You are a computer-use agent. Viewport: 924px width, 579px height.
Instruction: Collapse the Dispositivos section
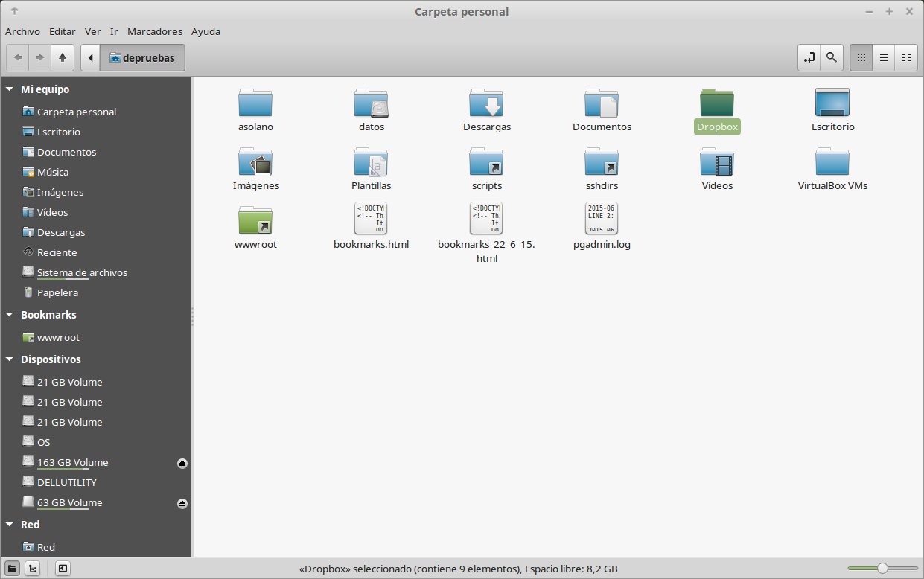10,359
